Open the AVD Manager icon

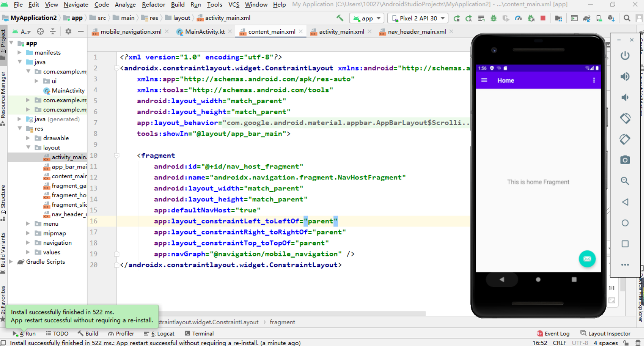coord(599,18)
